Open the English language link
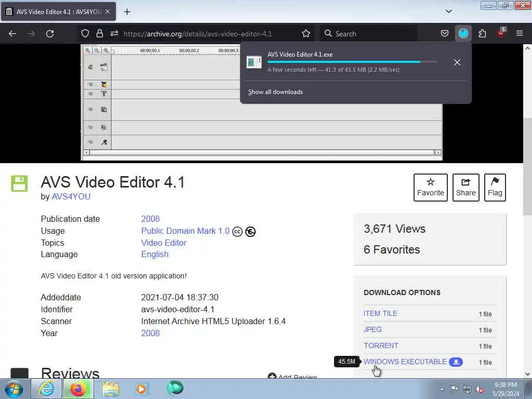The height and width of the screenshot is (399, 532). pyautogui.click(x=155, y=255)
